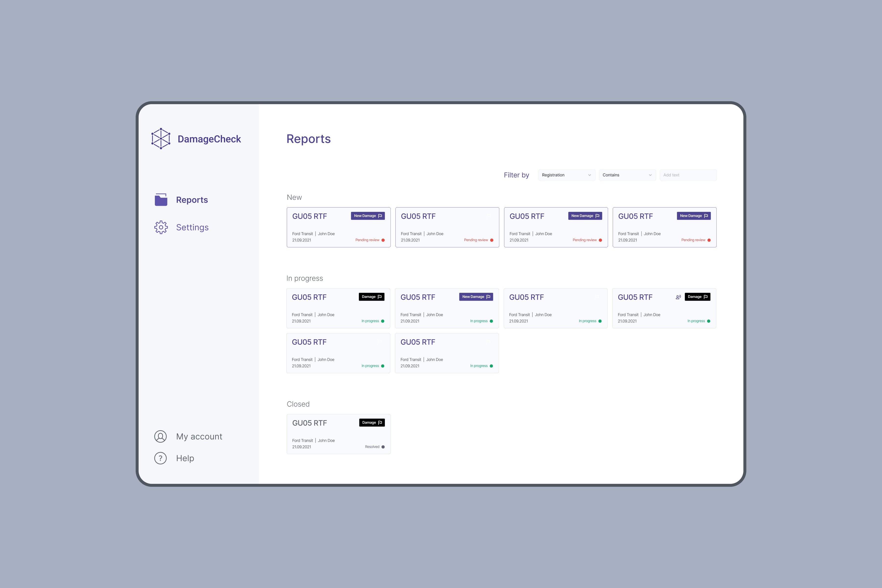The height and width of the screenshot is (588, 882).
Task: Open the Resolved report card under Closed
Action: click(x=338, y=434)
